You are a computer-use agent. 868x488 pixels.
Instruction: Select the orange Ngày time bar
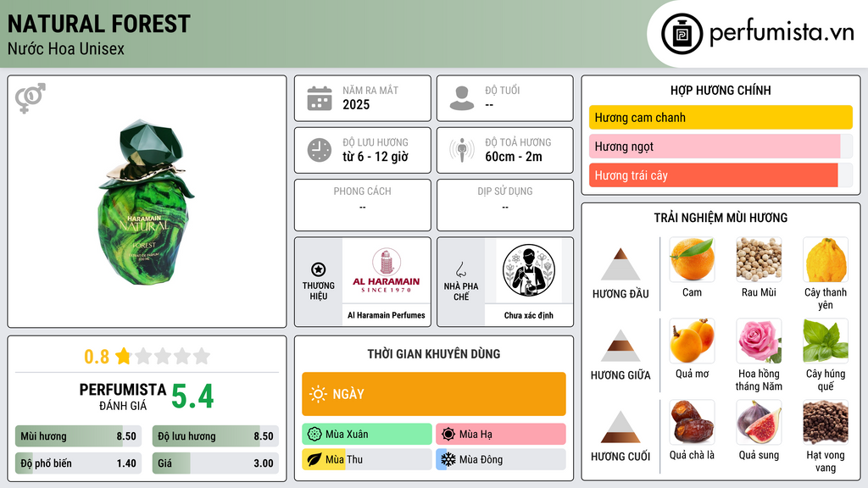[x=434, y=394]
